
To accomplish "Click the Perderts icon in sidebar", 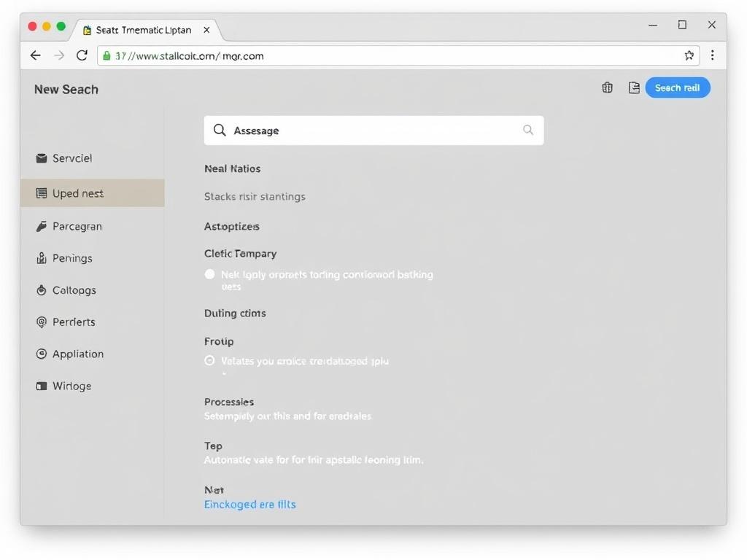I will click(42, 322).
